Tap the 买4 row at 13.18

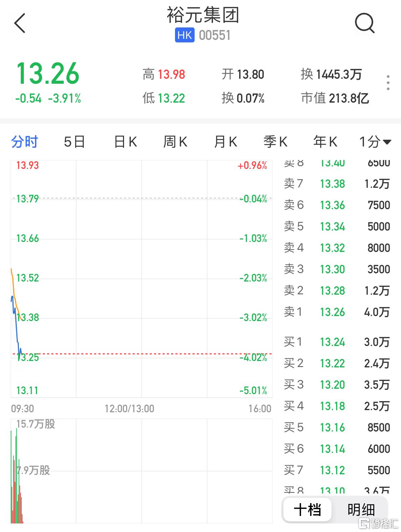click(337, 406)
